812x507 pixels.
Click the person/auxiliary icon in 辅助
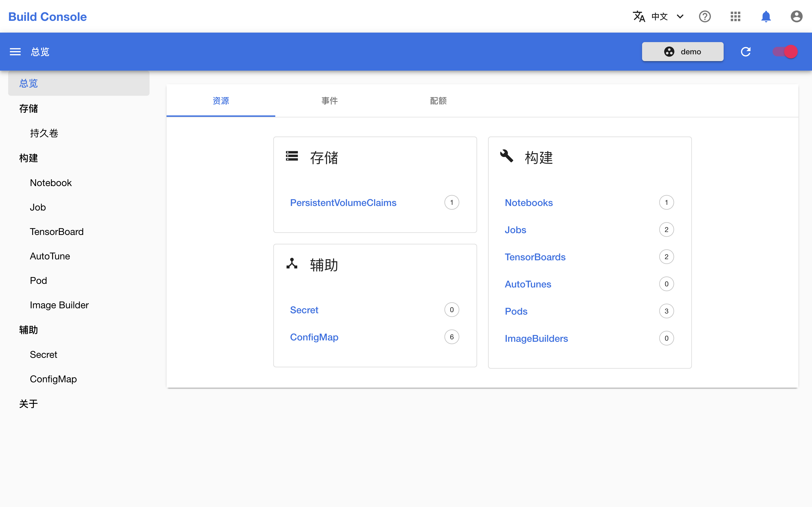[x=292, y=264]
